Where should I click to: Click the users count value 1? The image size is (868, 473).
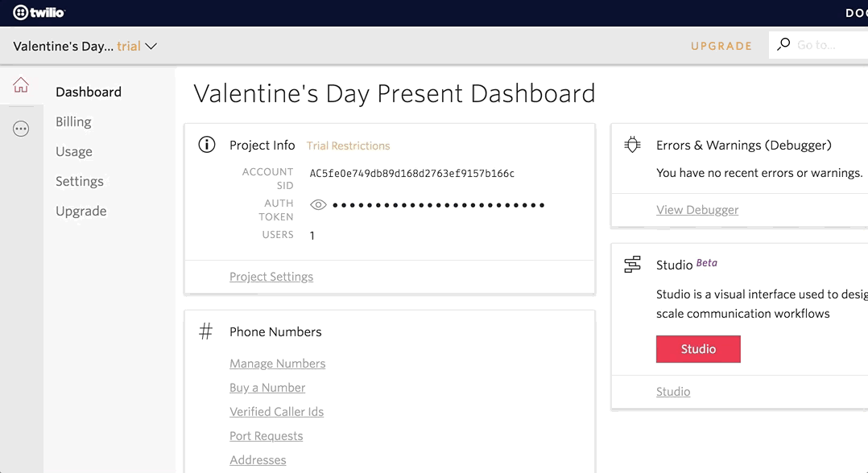[x=312, y=236]
